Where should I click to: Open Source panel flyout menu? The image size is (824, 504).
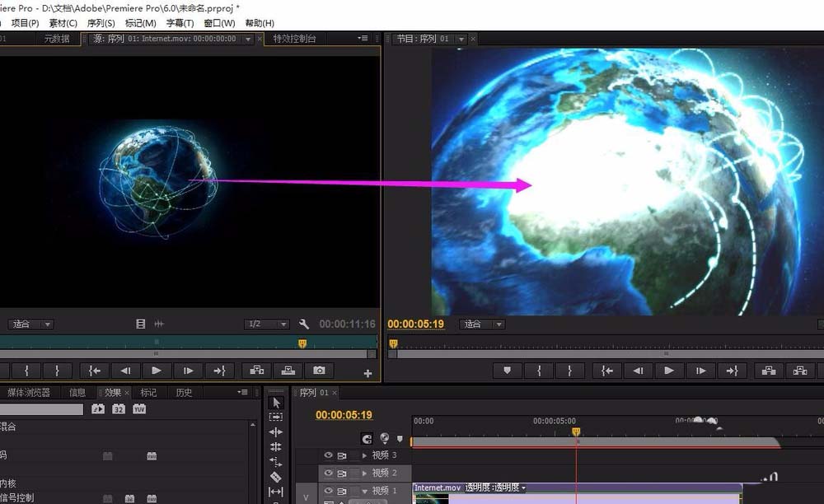[363, 39]
